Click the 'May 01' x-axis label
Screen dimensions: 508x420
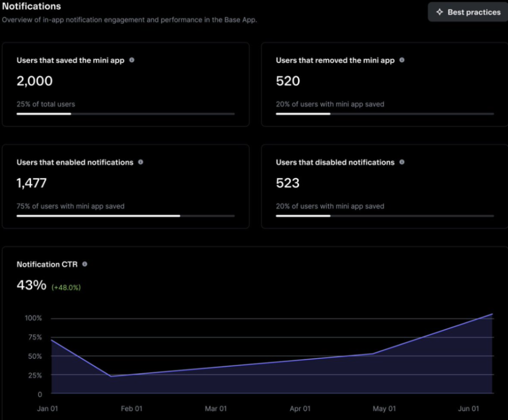point(384,409)
